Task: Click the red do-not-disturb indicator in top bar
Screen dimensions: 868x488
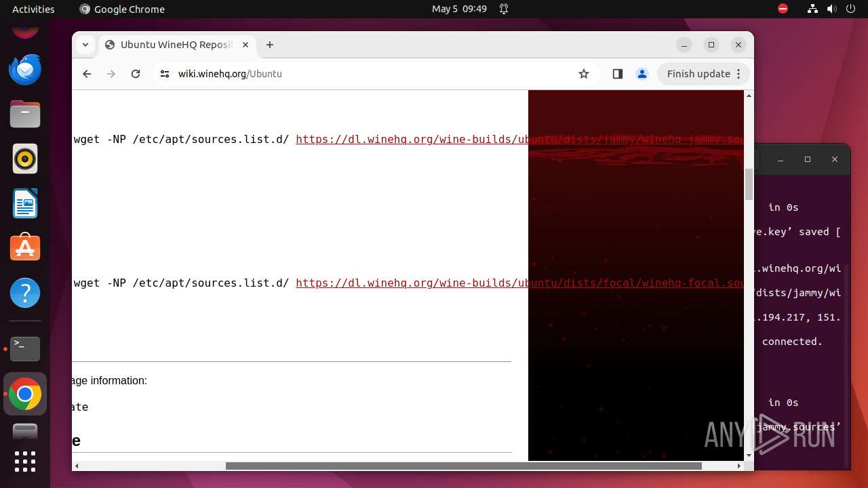Action: (x=783, y=9)
